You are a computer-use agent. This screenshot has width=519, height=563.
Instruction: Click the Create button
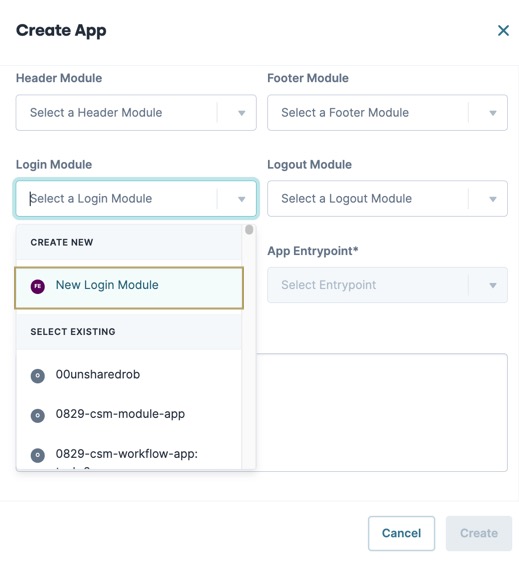[x=479, y=533]
